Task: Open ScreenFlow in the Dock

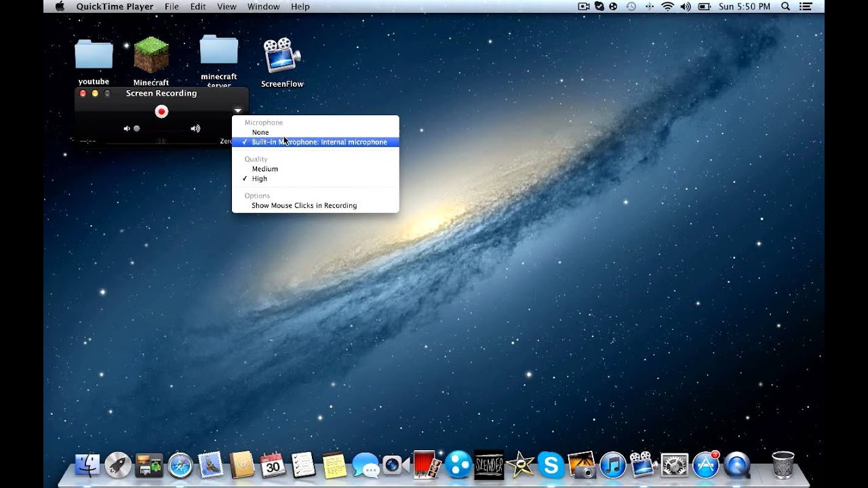Action: coord(643,465)
